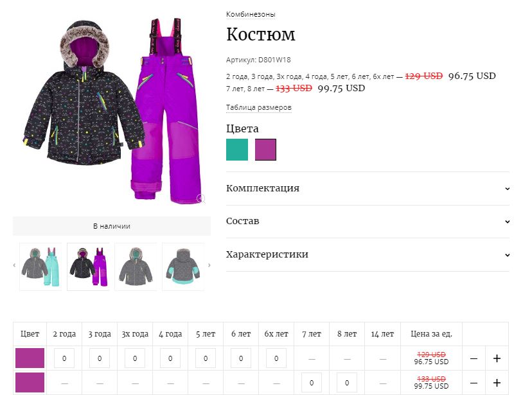Expand the Состав section
The image size is (532, 395).
[x=368, y=222]
